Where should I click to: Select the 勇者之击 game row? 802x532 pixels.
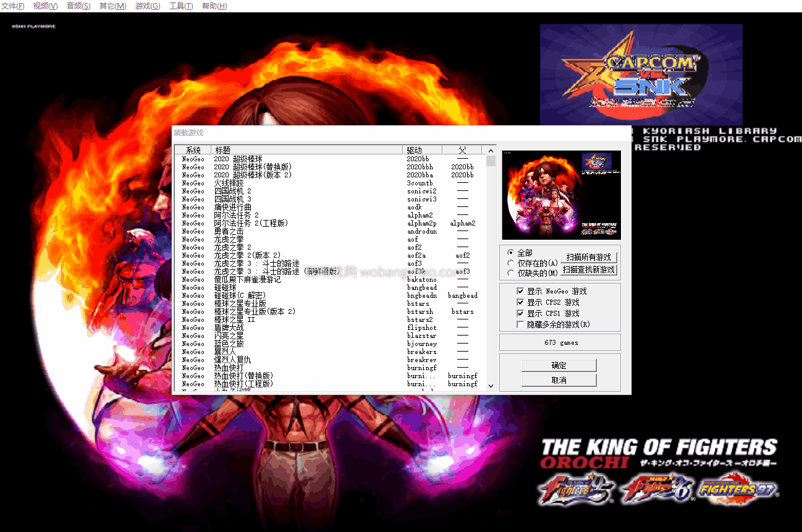(x=329, y=231)
